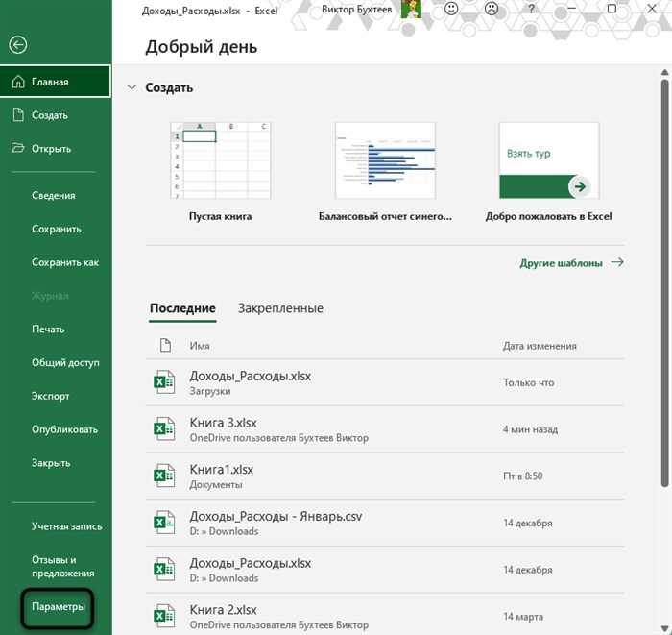Click Excel icon of Книга 2.xlsx
Viewport: 672px width, 635px height.
164,616
